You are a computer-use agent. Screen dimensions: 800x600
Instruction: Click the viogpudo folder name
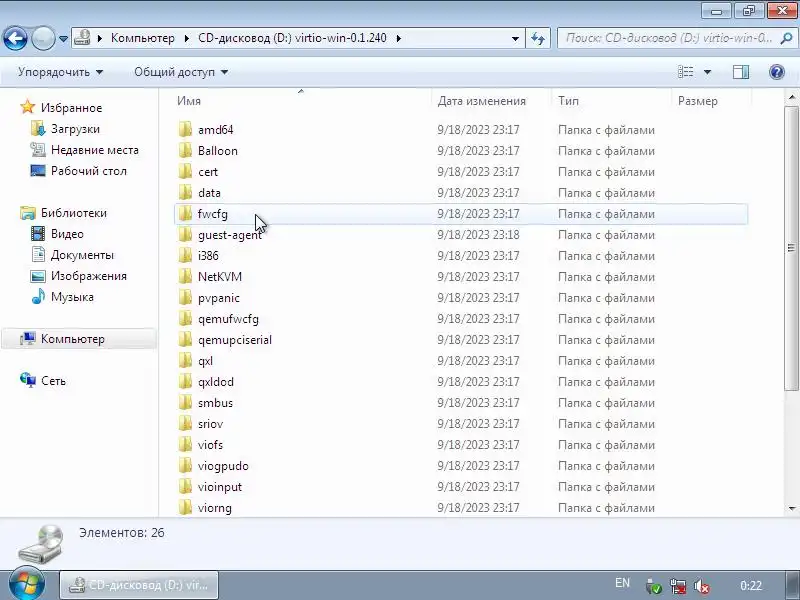pos(223,466)
